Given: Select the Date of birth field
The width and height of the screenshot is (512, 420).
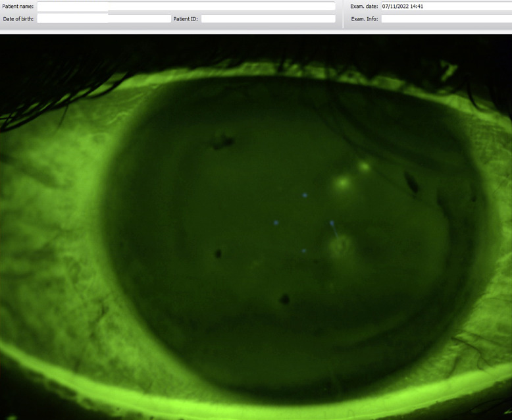Looking at the screenshot, I should pyautogui.click(x=104, y=18).
